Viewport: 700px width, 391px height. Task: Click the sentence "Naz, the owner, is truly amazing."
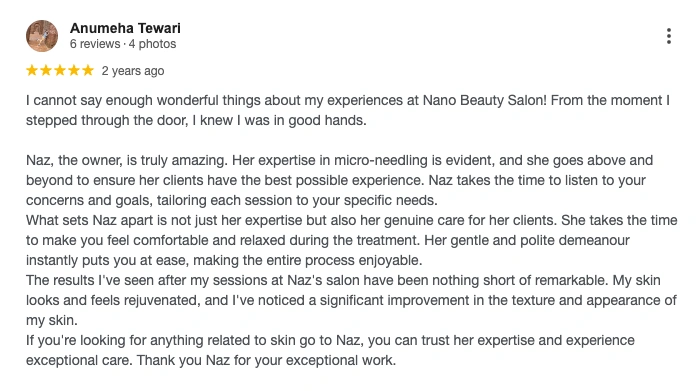127,160
